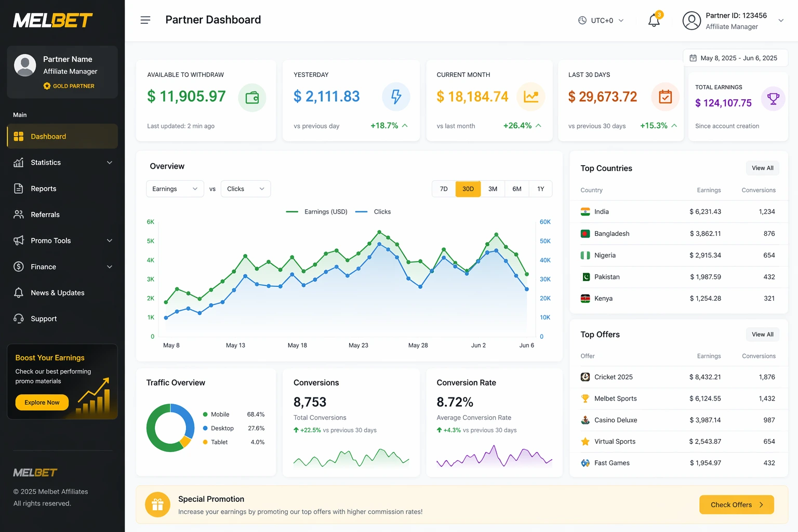The height and width of the screenshot is (532, 798).
Task: Click the Support headset icon
Action: click(19, 318)
